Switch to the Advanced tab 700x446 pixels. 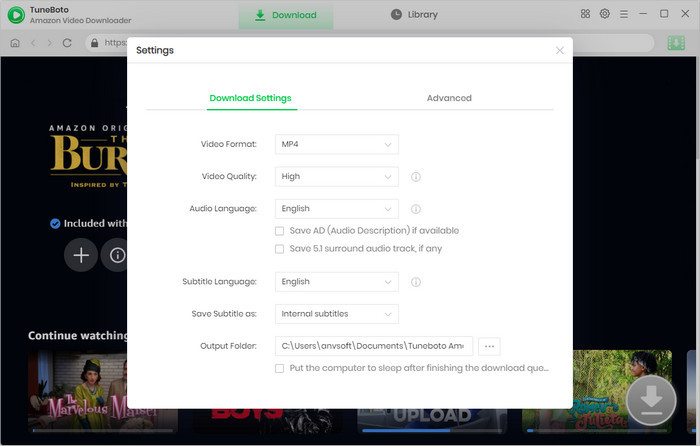[449, 98]
